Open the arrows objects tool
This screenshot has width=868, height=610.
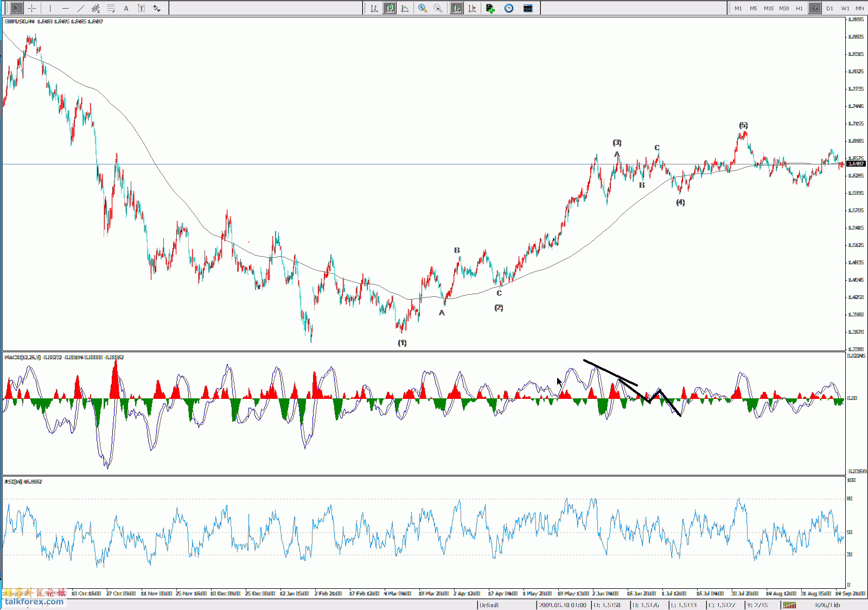155,8
